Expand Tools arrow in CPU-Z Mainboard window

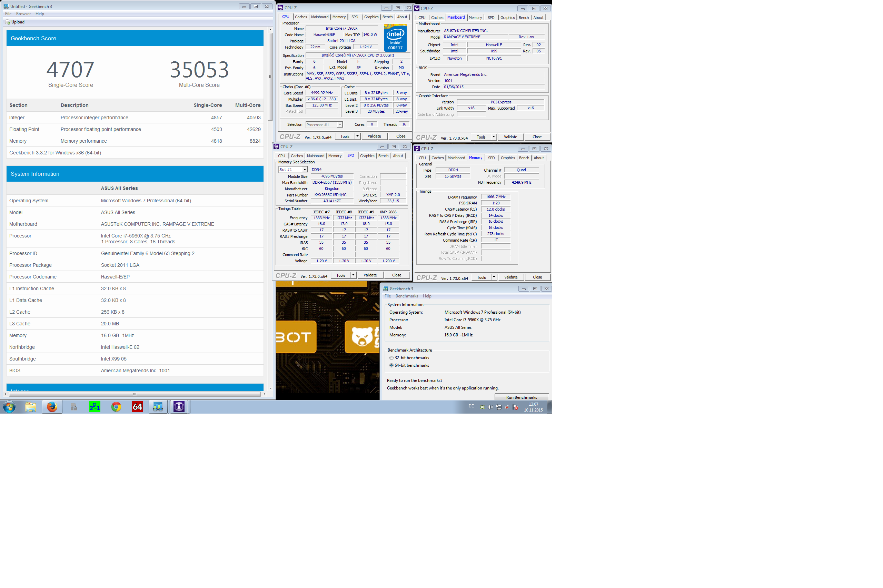pyautogui.click(x=494, y=137)
